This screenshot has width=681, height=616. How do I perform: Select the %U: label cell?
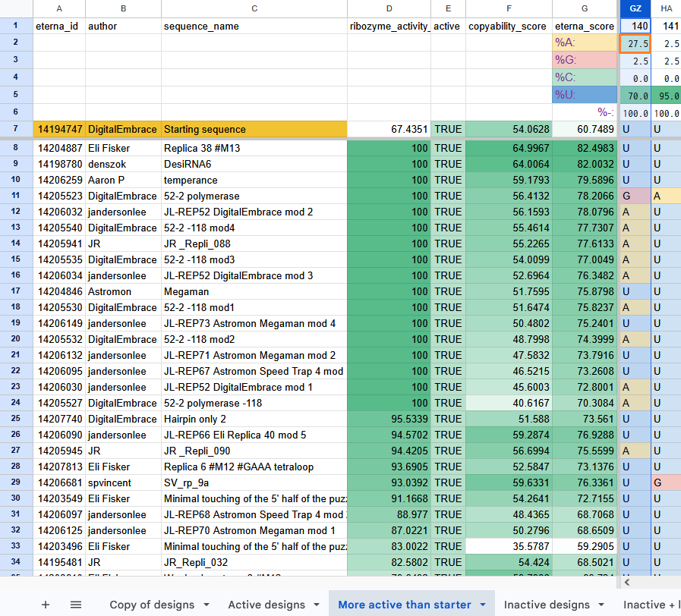[x=585, y=95]
